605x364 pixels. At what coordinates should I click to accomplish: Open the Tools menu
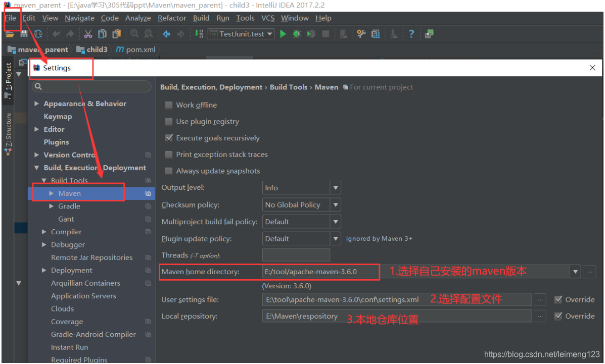click(x=245, y=18)
